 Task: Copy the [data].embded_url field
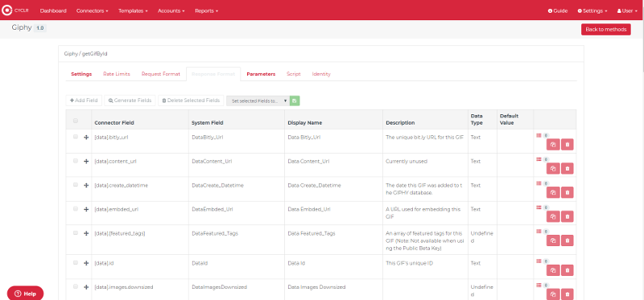(x=553, y=216)
